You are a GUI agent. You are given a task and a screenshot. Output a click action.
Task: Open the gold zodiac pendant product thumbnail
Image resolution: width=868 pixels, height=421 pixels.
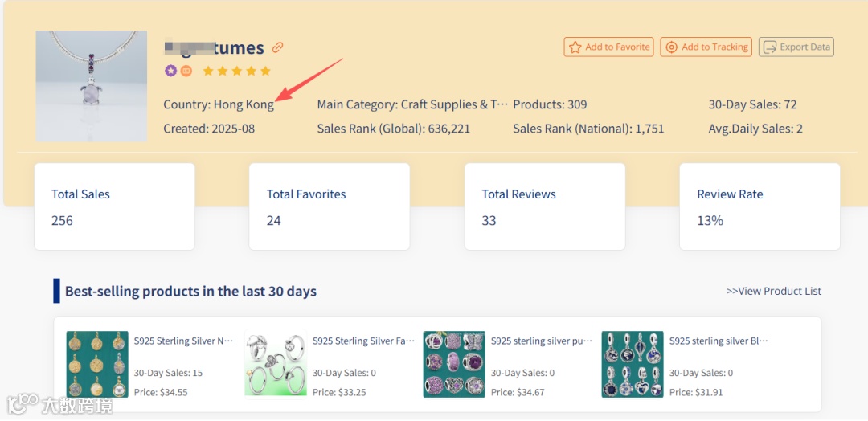[x=97, y=363]
